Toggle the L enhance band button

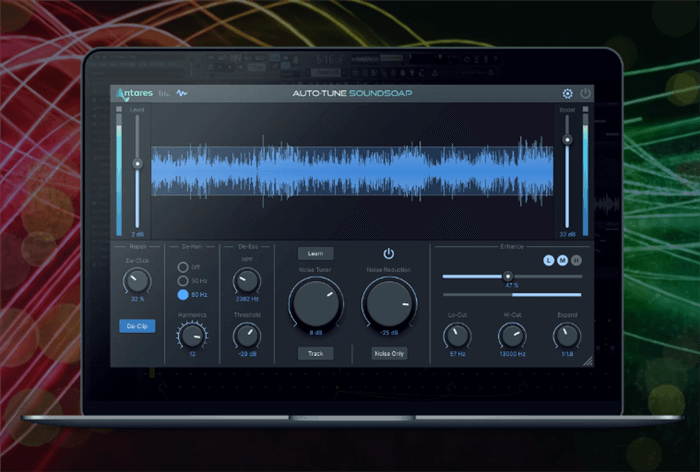(549, 260)
